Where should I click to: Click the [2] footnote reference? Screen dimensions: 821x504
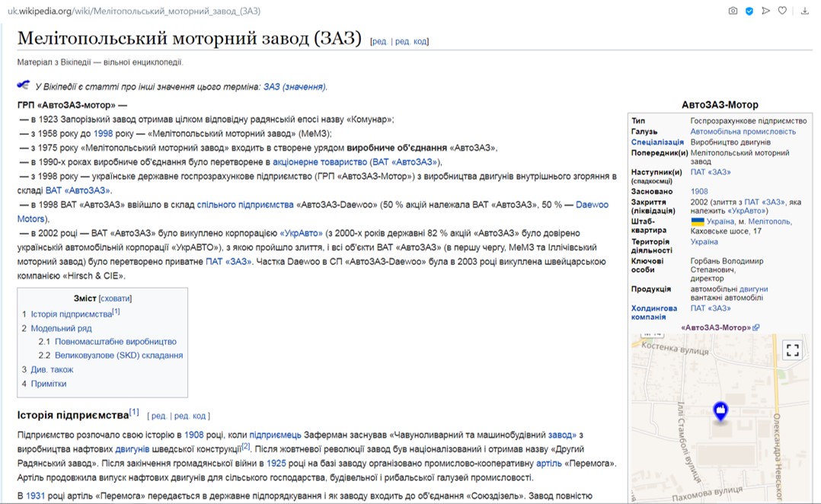pos(245,446)
